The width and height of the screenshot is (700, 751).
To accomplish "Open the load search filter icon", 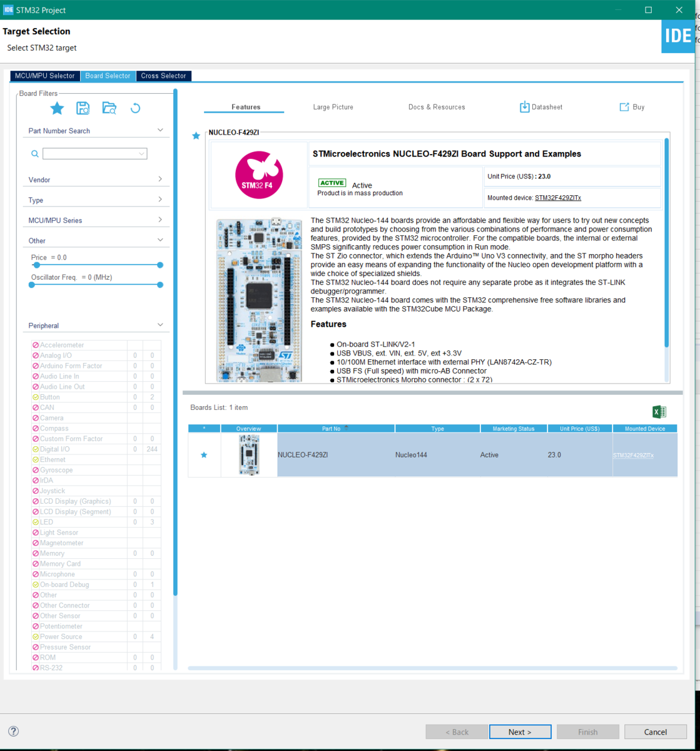I will coord(109,108).
